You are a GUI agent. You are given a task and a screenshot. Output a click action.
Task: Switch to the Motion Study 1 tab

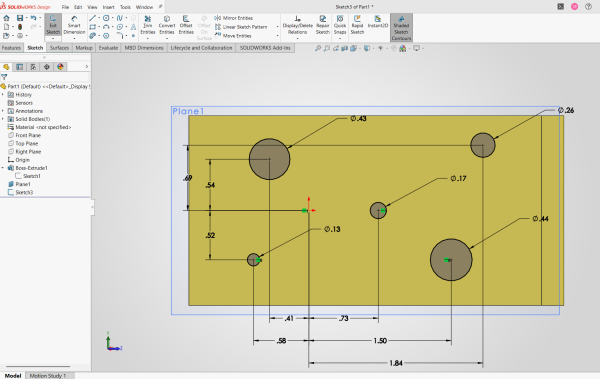pyautogui.click(x=48, y=376)
